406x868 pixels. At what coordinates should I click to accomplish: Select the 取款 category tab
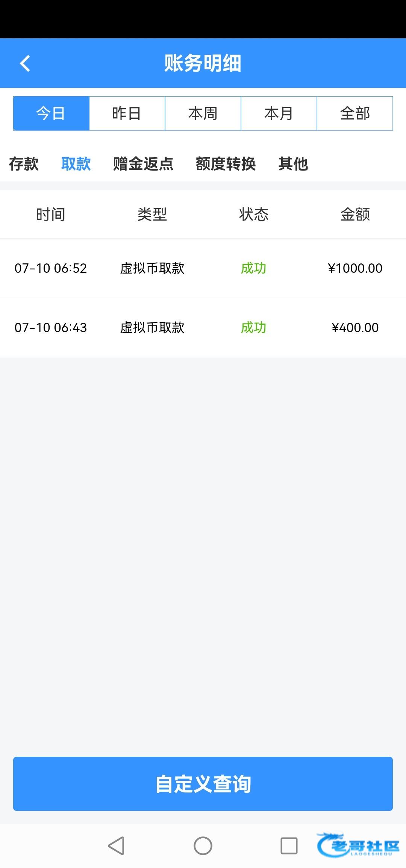(76, 164)
